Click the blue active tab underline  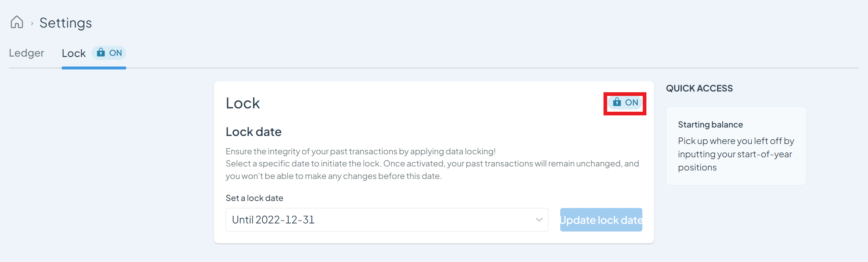coord(94,68)
